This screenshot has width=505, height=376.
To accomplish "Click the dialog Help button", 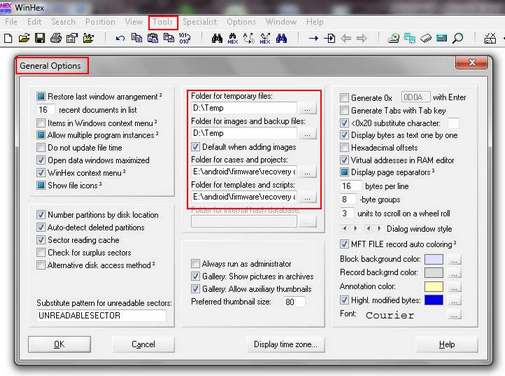I will [447, 344].
